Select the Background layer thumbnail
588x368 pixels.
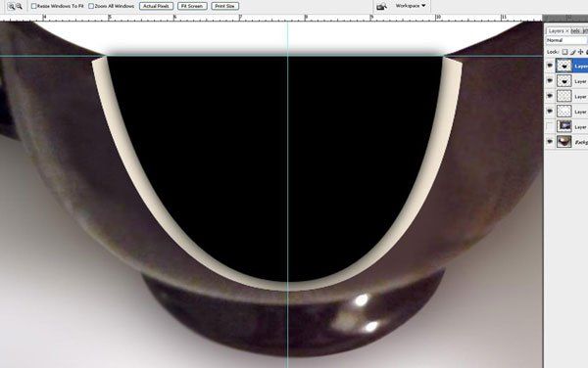[564, 142]
